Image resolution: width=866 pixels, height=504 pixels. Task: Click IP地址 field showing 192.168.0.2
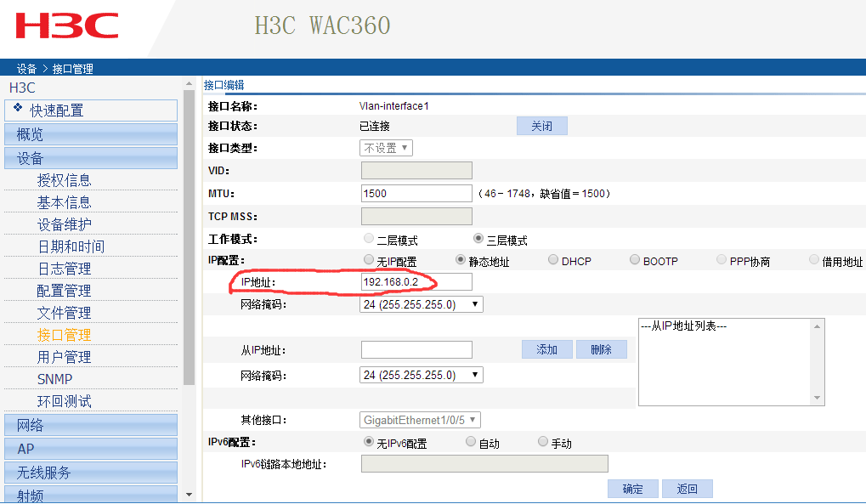point(416,282)
